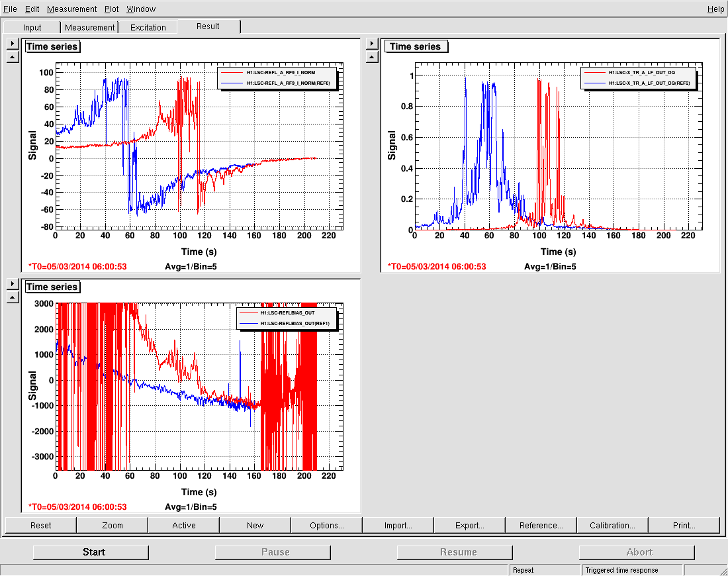
Task: Open the Help menu
Action: [x=715, y=9]
